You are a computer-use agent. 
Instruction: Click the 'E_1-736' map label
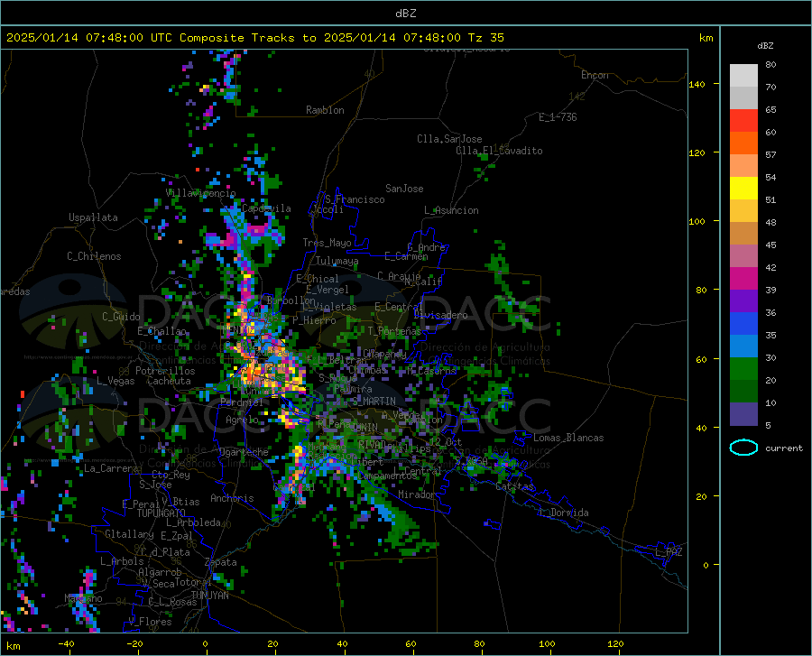558,117
